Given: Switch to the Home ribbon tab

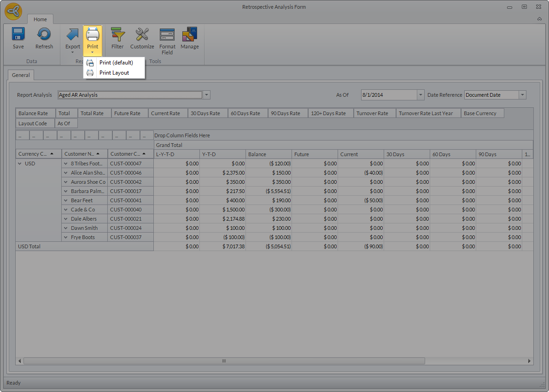Looking at the screenshot, I should pyautogui.click(x=40, y=19).
